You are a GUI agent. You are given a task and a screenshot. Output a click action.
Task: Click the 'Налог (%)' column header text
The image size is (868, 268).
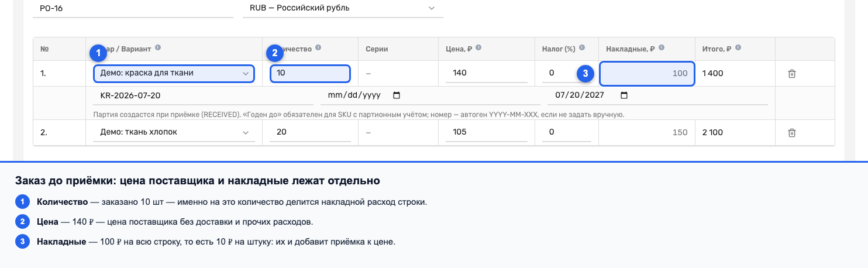pos(559,49)
